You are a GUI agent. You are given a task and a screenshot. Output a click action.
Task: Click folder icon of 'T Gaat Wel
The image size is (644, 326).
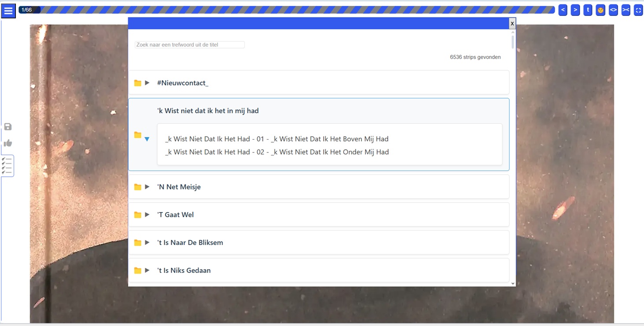click(138, 215)
